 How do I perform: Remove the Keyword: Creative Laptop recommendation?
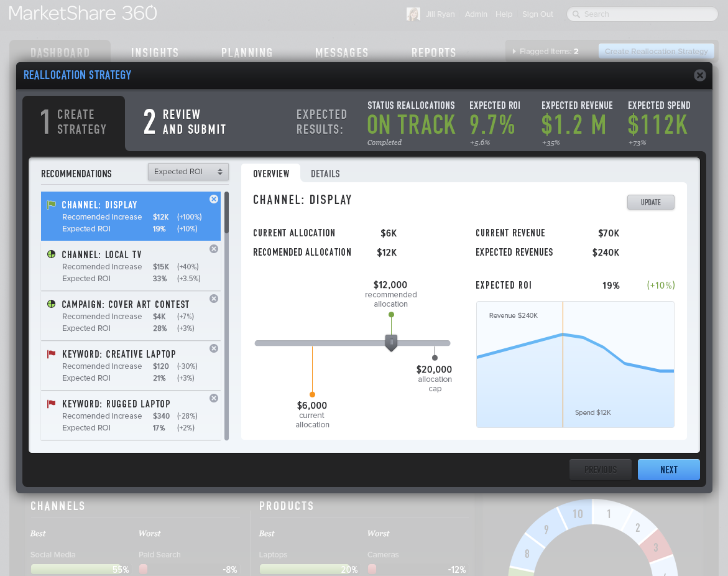pyautogui.click(x=214, y=348)
